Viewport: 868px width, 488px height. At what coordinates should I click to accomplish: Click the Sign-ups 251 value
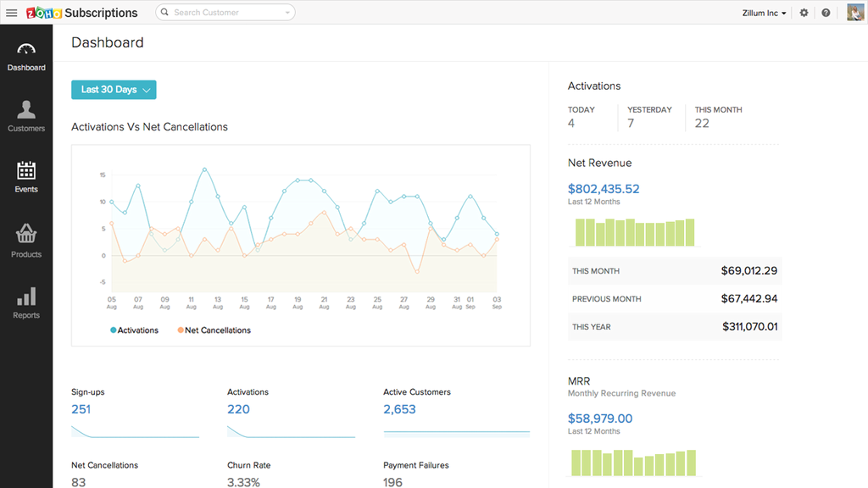81,409
